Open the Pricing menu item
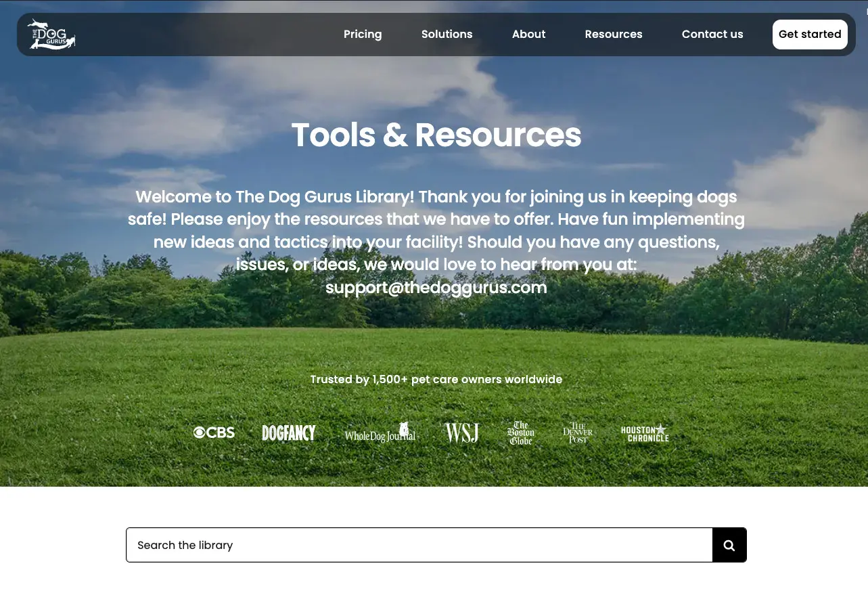 363,35
